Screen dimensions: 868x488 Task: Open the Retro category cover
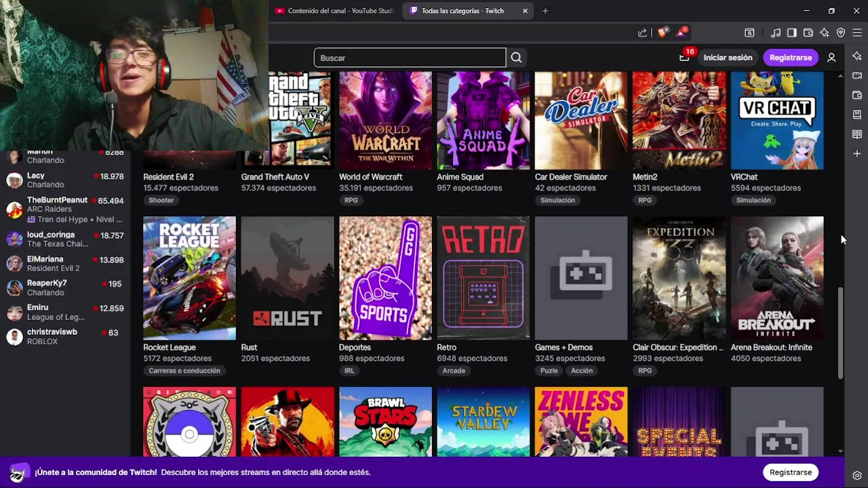tap(483, 278)
